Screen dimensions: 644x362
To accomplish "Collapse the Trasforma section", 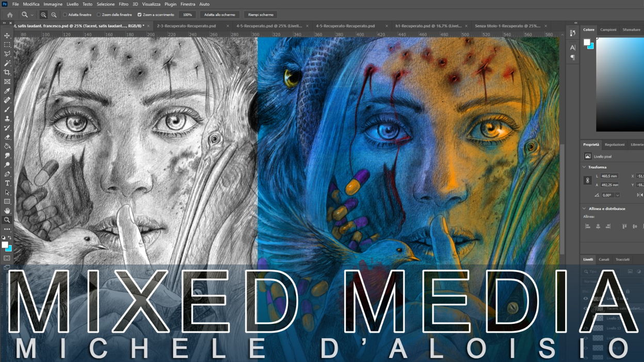I will [x=584, y=167].
